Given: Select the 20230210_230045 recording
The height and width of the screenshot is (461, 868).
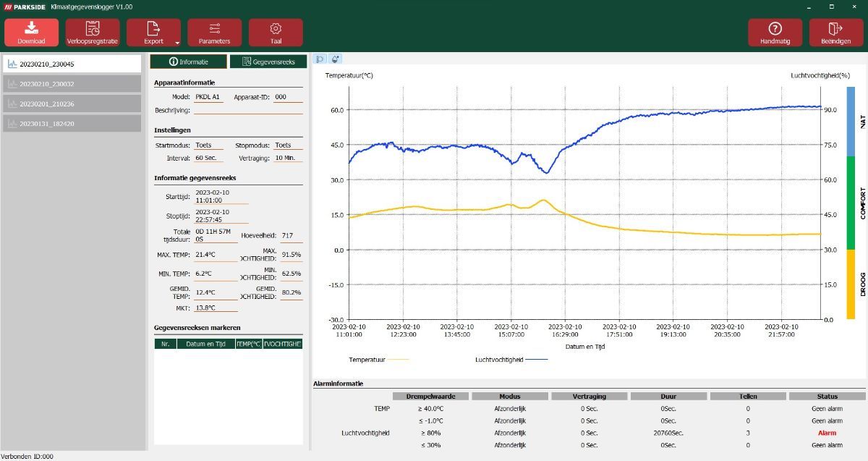Looking at the screenshot, I should 72,64.
